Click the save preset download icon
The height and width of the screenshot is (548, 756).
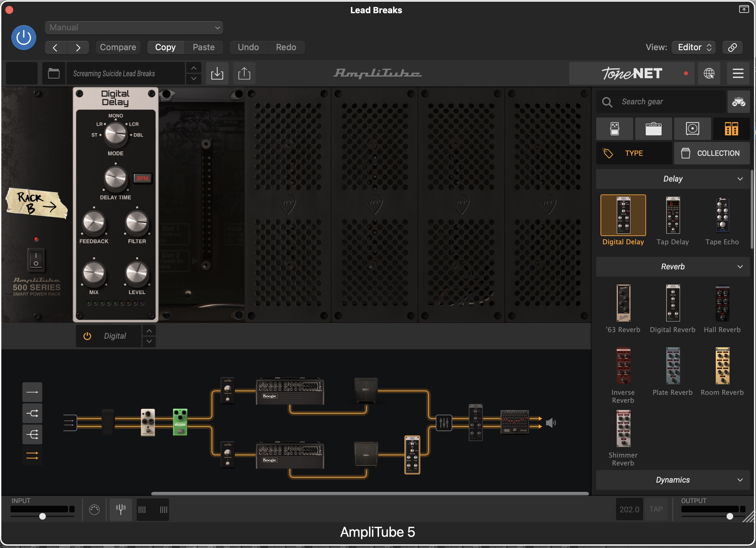(x=217, y=73)
